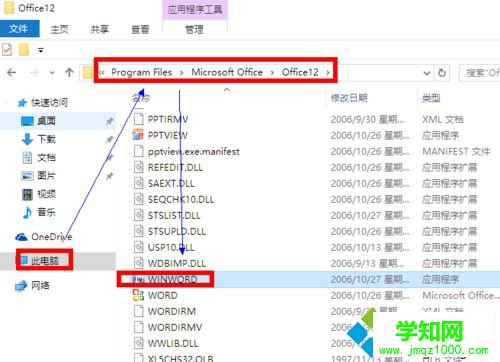Expand the chevron after Microsoft Office breadcrumb
500x362 pixels.
tap(272, 73)
